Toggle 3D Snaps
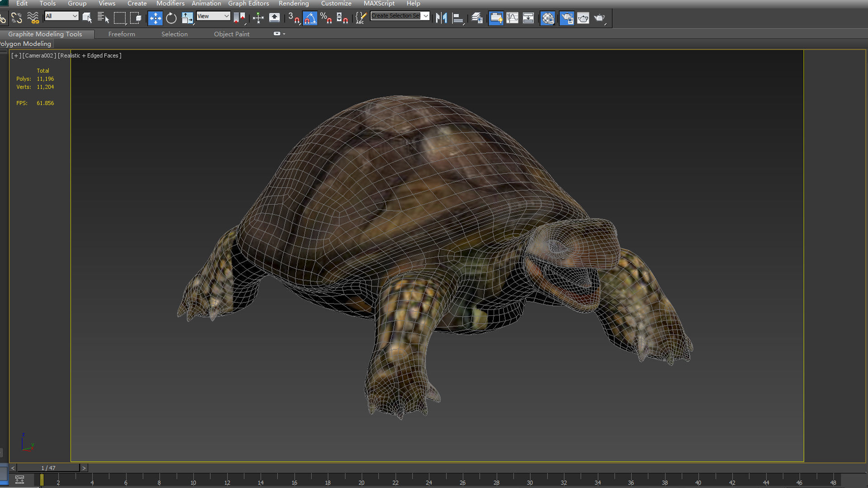 294,18
